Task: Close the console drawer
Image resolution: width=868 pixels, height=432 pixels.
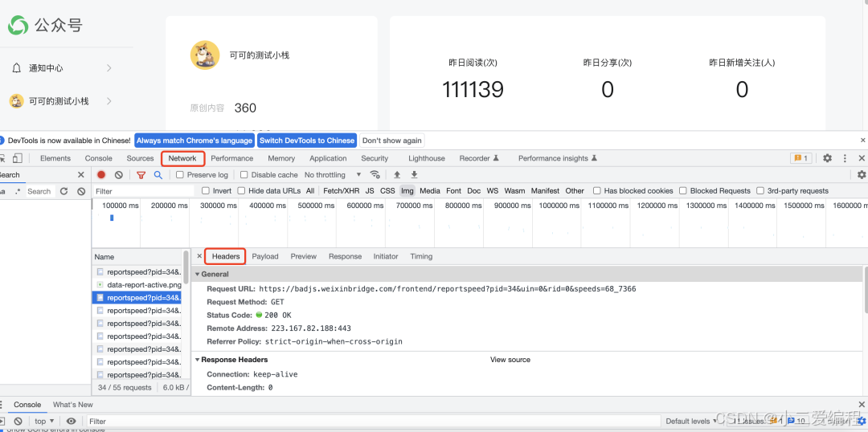Action: [x=861, y=405]
